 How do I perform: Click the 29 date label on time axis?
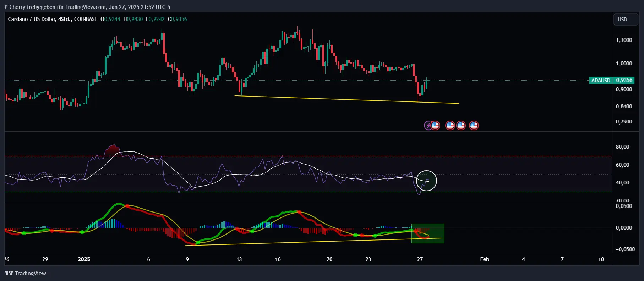point(45,259)
